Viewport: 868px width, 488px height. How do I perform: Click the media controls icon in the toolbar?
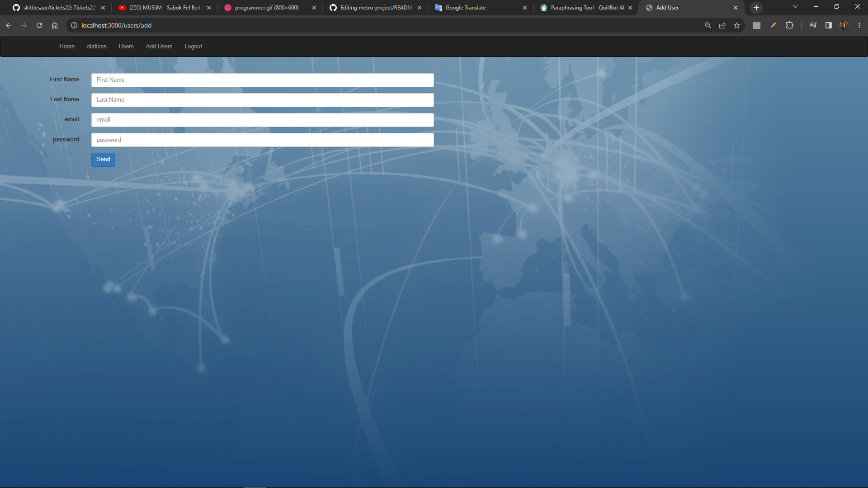point(813,25)
